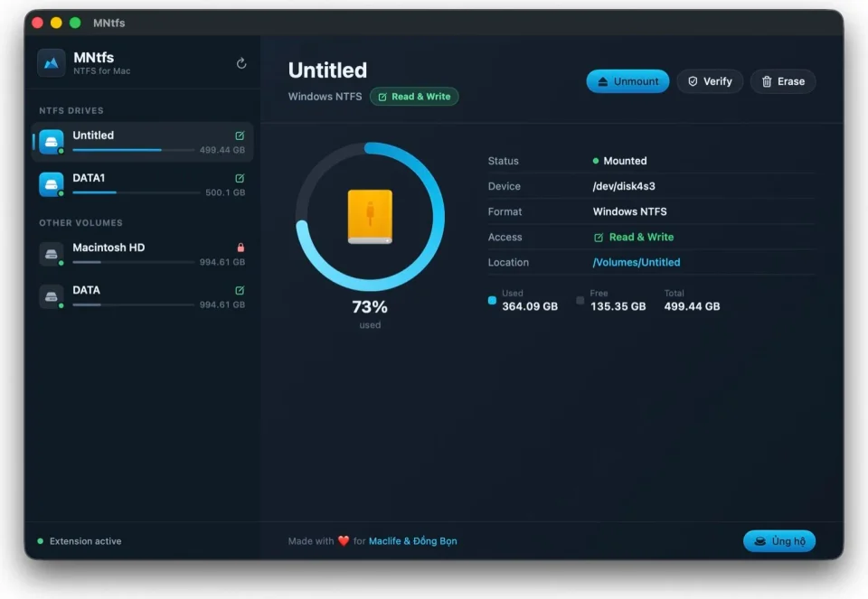Unmount the Untitled drive
Image resolution: width=868 pixels, height=599 pixels.
click(627, 81)
